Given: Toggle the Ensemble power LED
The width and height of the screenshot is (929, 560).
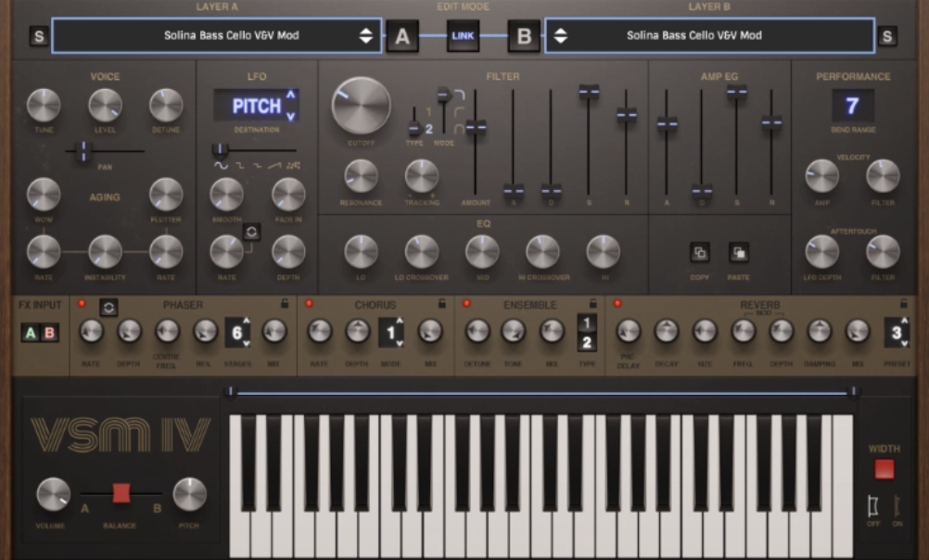Looking at the screenshot, I should point(466,304).
